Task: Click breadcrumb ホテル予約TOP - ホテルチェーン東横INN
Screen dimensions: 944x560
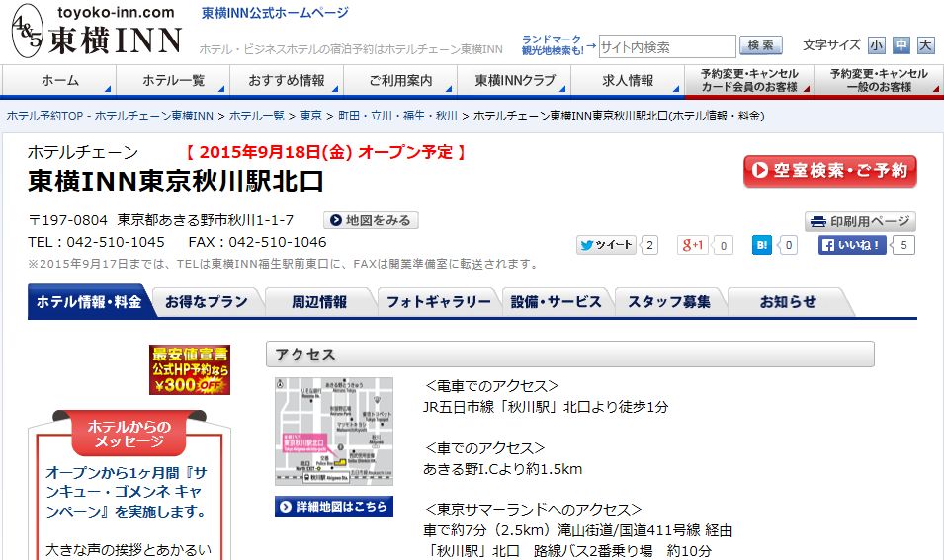Action: coord(110,116)
